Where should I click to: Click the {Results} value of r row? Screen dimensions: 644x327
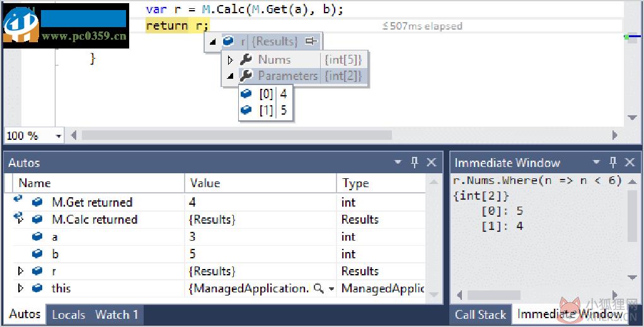click(x=212, y=271)
